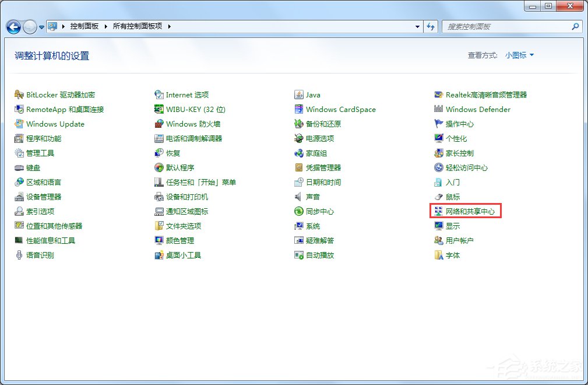Click the refresh button next to address bar
Viewport: 588px width, 385px height.
point(431,26)
